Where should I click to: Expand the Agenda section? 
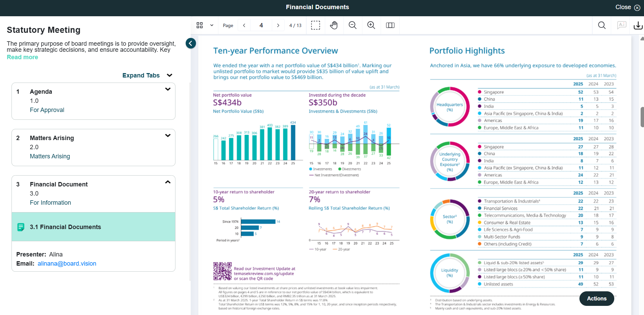pyautogui.click(x=168, y=89)
